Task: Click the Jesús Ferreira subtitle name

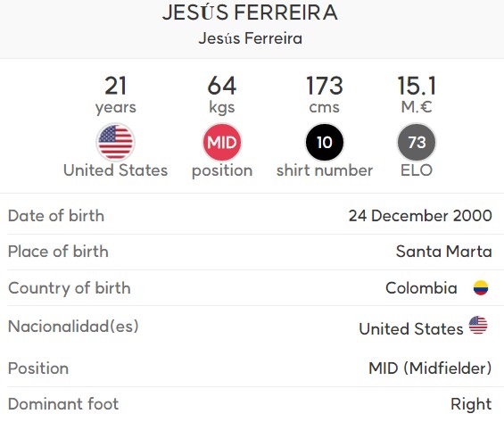Action: click(251, 38)
